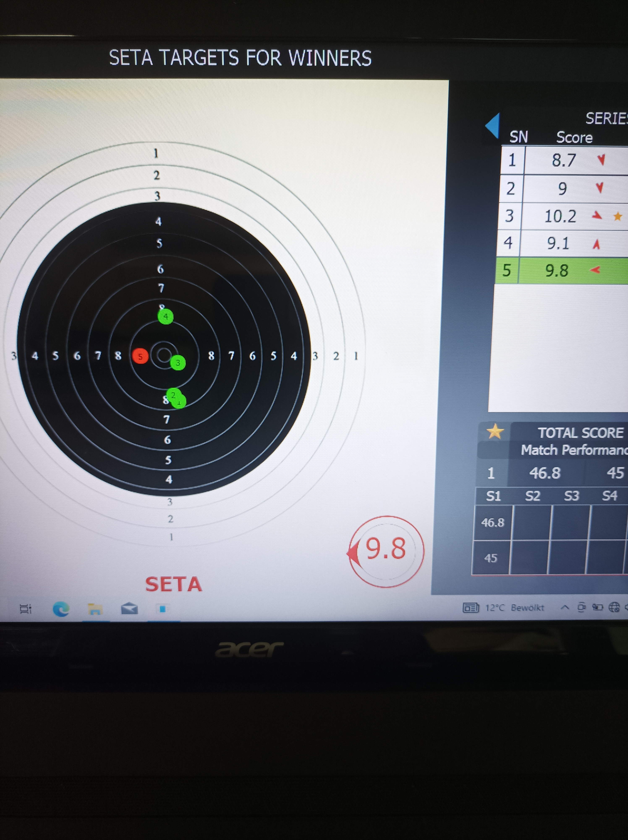Click green shot marker number 4
Image resolution: width=628 pixels, height=840 pixels.
click(x=165, y=316)
